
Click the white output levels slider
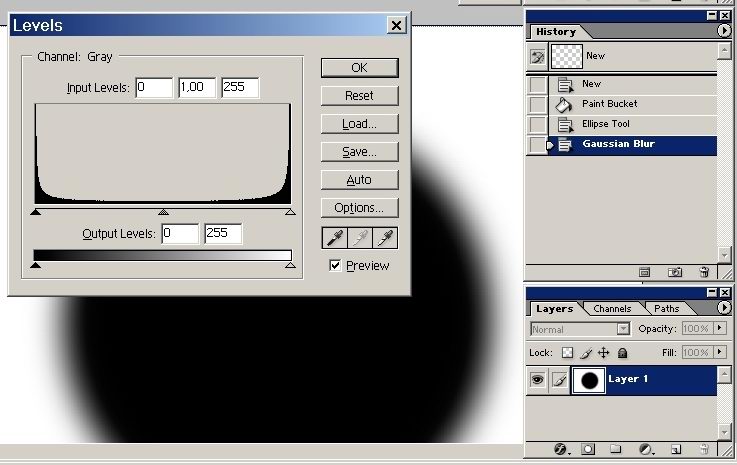290,266
